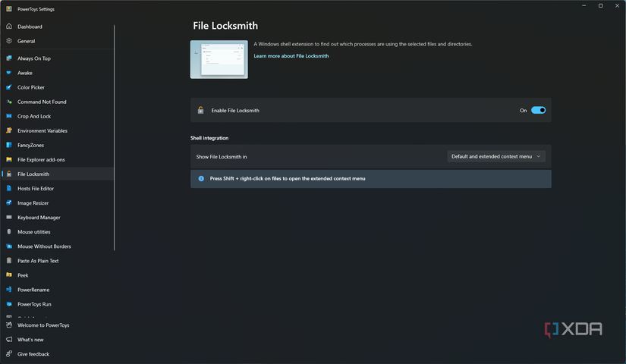Click the Always On Top icon

tap(9, 58)
